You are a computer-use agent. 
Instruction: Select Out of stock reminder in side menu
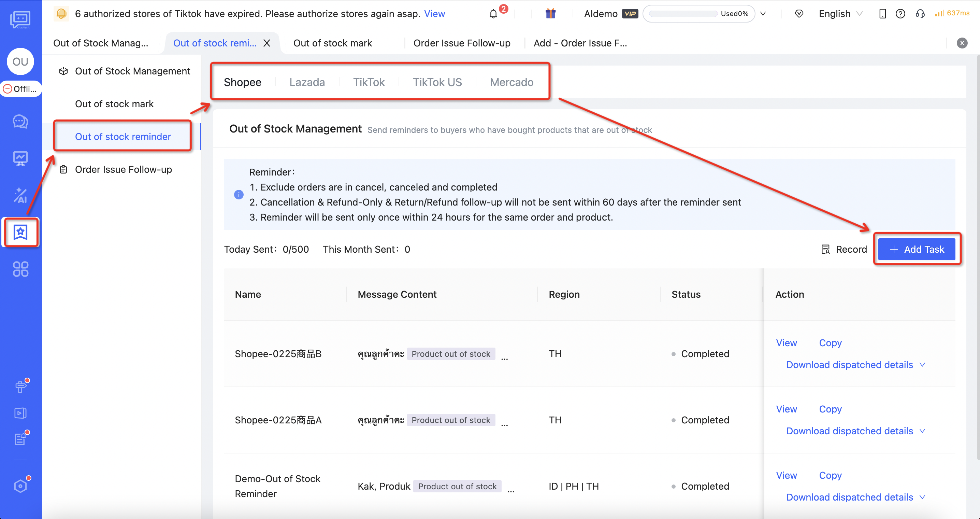(x=122, y=137)
